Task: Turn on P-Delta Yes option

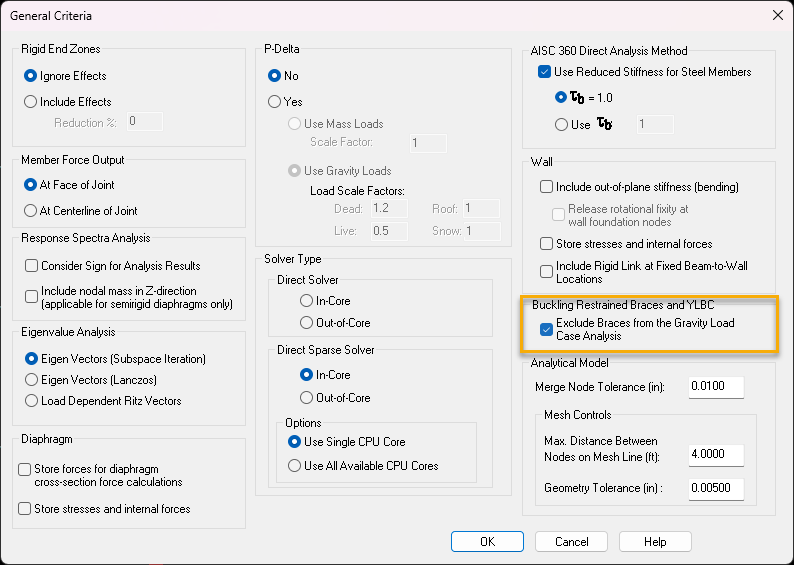Action: [x=275, y=102]
